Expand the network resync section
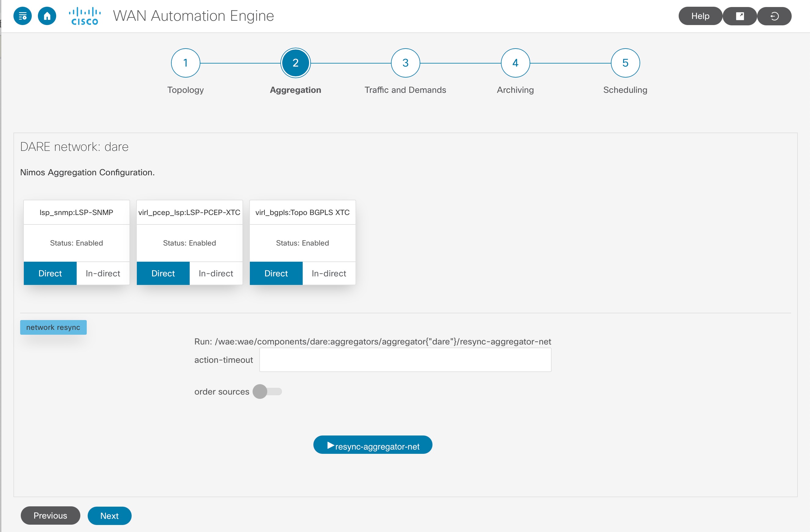This screenshot has height=532, width=810. click(53, 327)
